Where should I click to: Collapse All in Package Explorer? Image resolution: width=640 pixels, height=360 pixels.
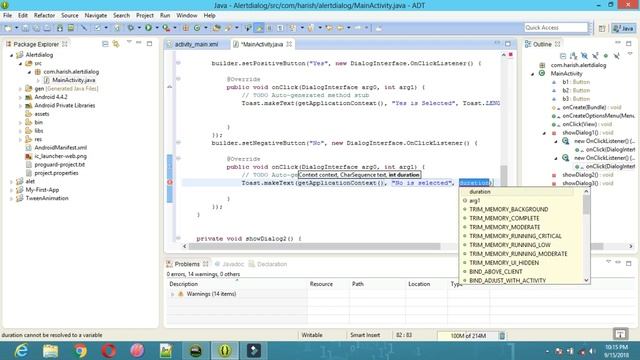105,44
